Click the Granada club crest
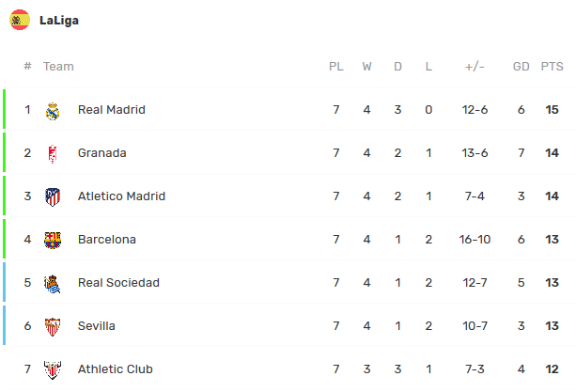Image resolution: width=576 pixels, height=392 pixels. point(53,153)
